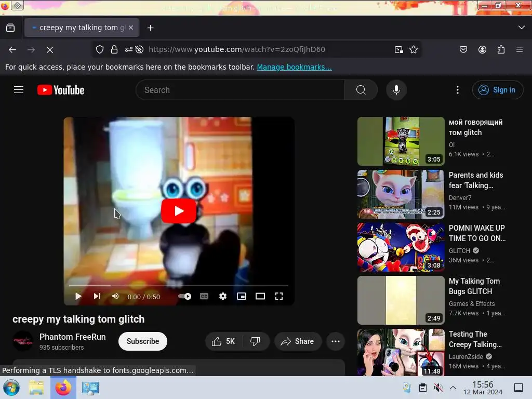
Task: Expand the list all tabs chevron
Action: [x=522, y=28]
